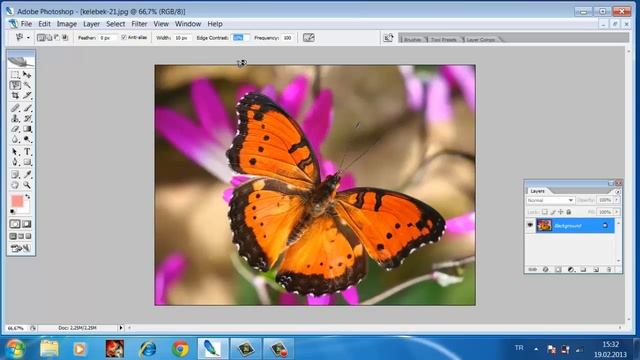
Task: Click the Layers tab
Action: [538, 191]
